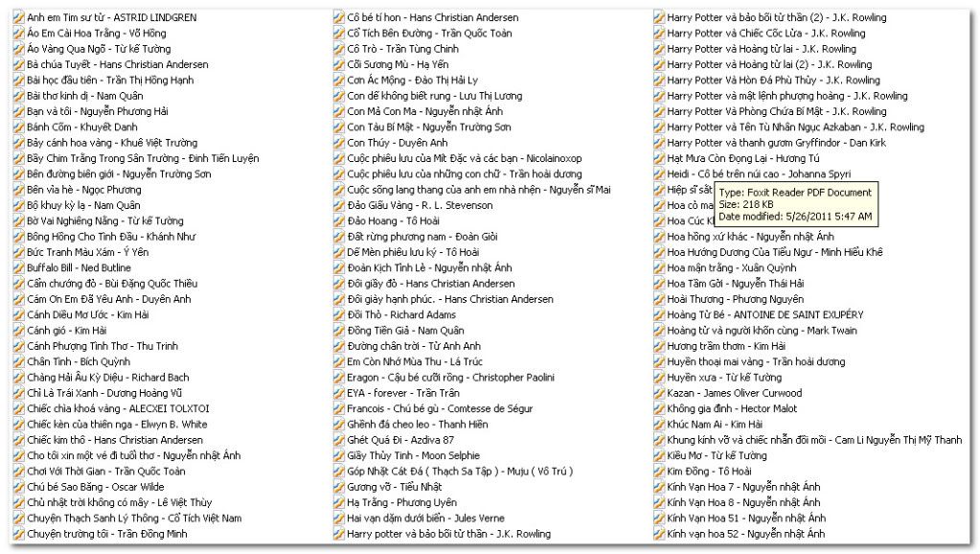Viewport: 980px width, 554px height.
Task: Select the PDF icon for Gương vỡ
Action: click(339, 487)
